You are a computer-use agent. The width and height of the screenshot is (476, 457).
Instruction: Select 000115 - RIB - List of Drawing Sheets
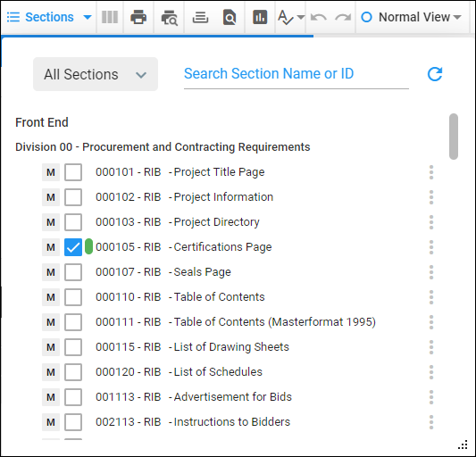192,347
